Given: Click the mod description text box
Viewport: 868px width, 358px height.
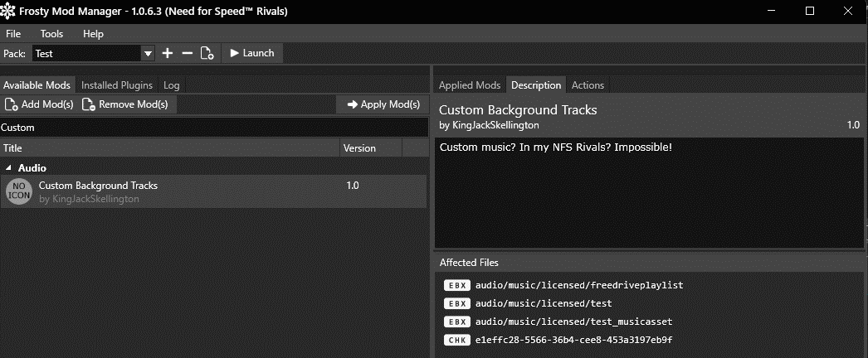Looking at the screenshot, I should point(649,193).
